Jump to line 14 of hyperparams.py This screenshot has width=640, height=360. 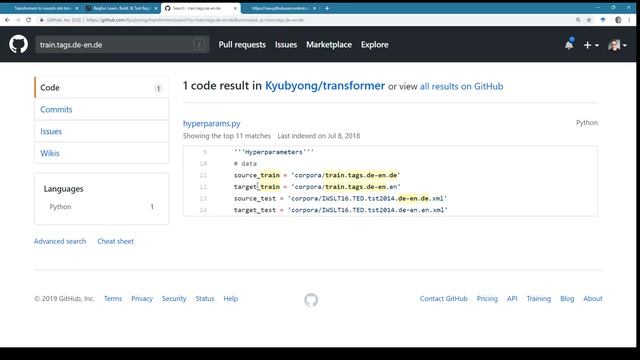[x=203, y=210]
